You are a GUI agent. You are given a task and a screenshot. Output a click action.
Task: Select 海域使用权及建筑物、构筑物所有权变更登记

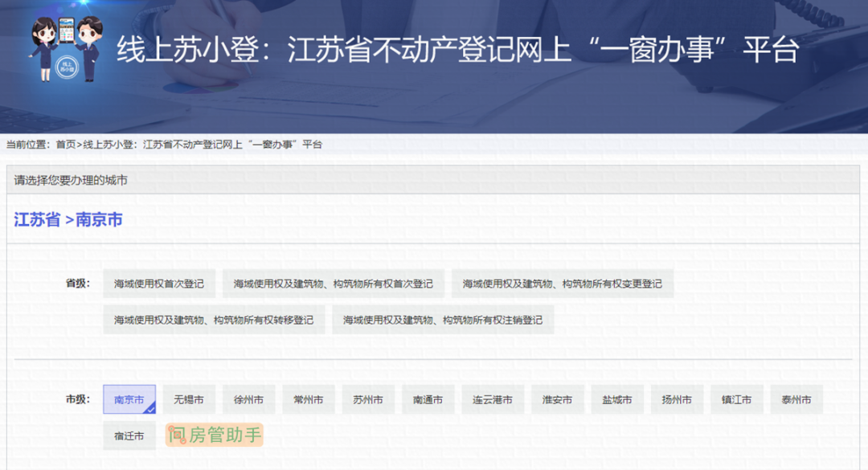(562, 284)
